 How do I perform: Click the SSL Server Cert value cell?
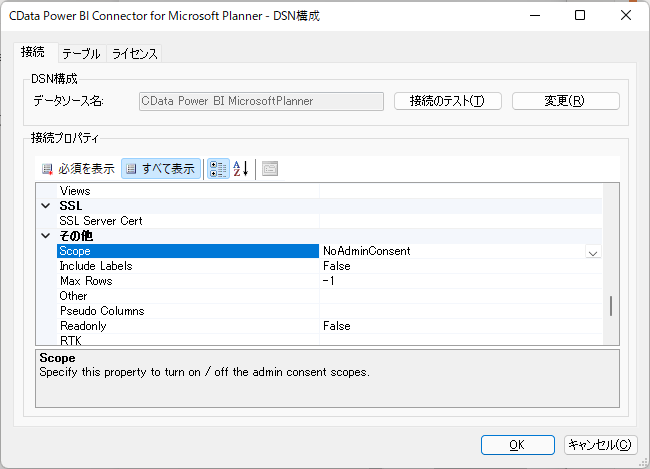pos(461,221)
